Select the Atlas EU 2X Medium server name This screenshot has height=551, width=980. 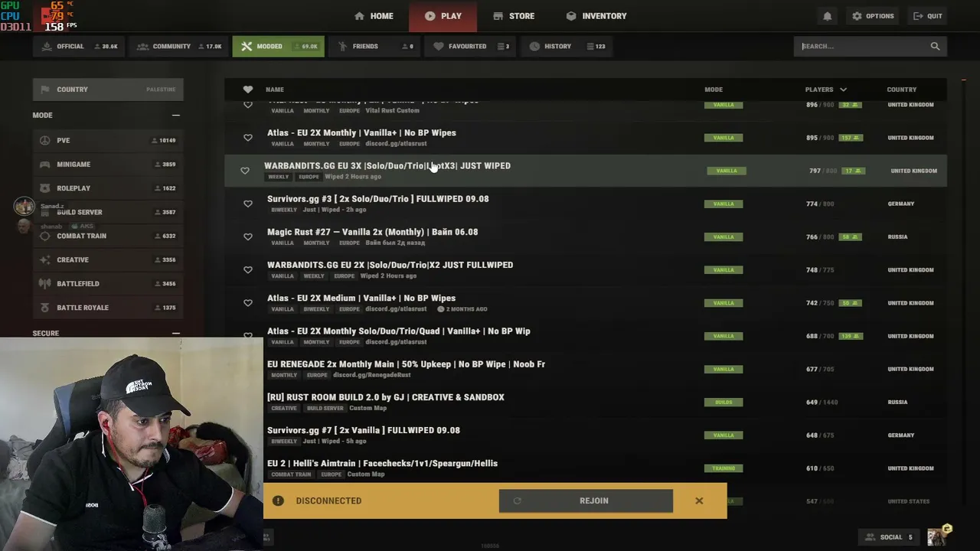tap(361, 298)
